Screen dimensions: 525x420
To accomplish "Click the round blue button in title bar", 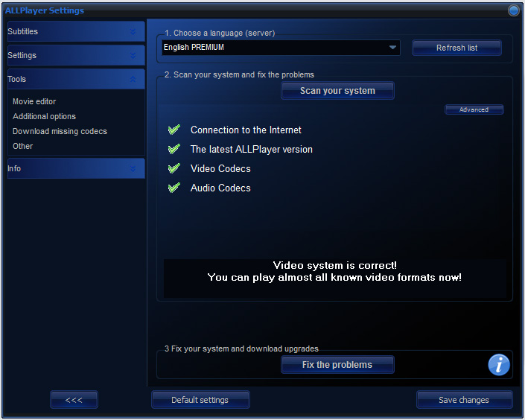I will tap(513, 10).
